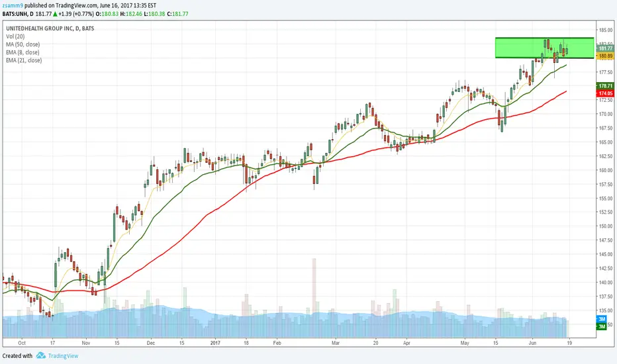
Task: Click the Vol (20) indicator label
Action: pos(15,36)
